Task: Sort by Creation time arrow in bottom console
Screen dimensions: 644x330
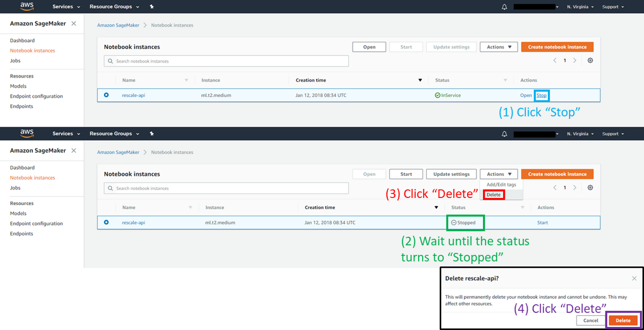Action: (x=436, y=208)
